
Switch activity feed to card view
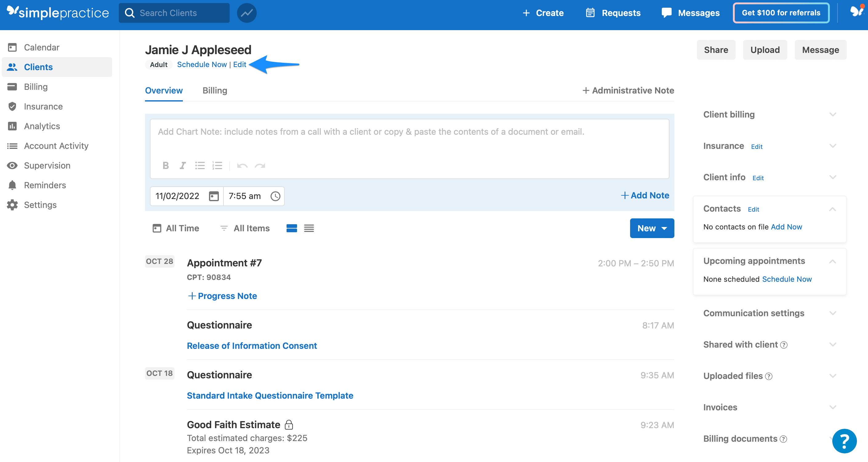click(x=292, y=228)
